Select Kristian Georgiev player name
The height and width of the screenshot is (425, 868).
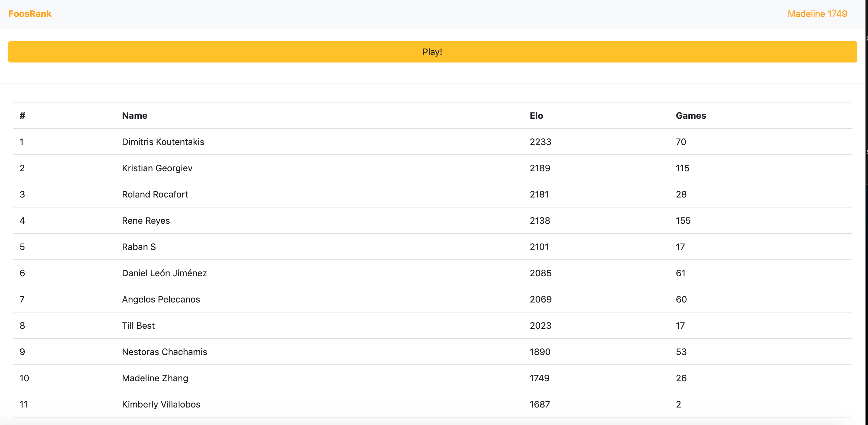[157, 168]
